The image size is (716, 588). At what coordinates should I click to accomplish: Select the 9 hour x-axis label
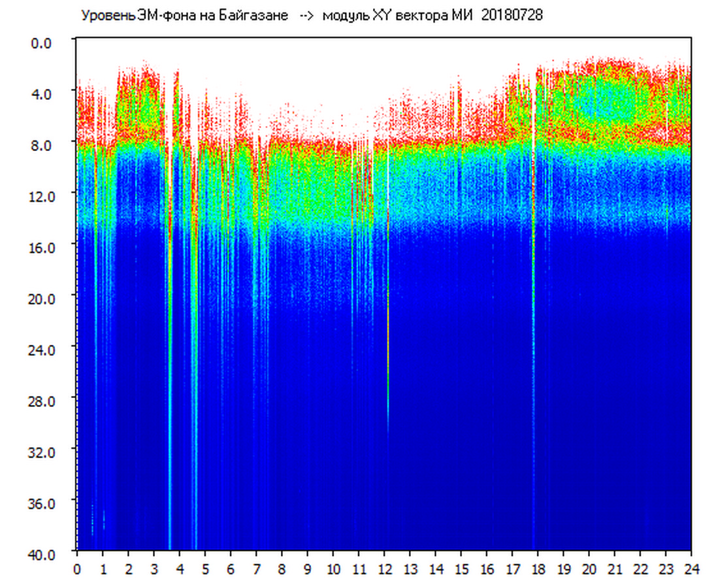tap(308, 569)
